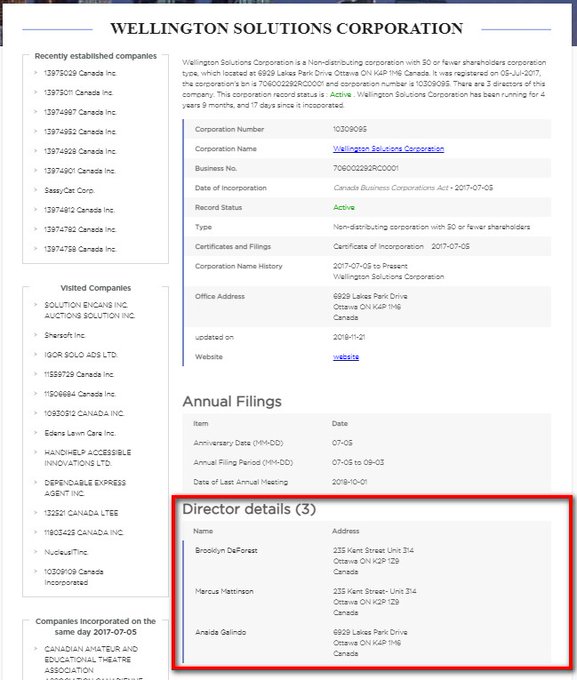
Task: Open 13975029 Canada Inc. in recent companies
Action: pyautogui.click(x=80, y=73)
